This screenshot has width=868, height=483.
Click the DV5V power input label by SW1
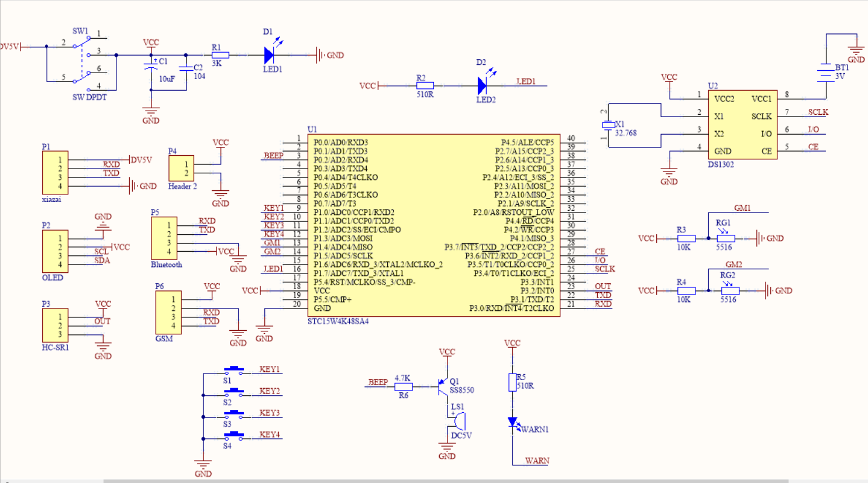[10, 46]
